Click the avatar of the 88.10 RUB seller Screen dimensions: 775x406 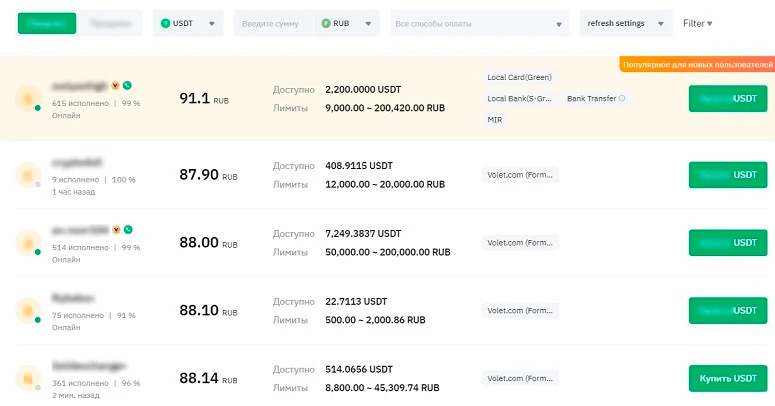tap(29, 311)
